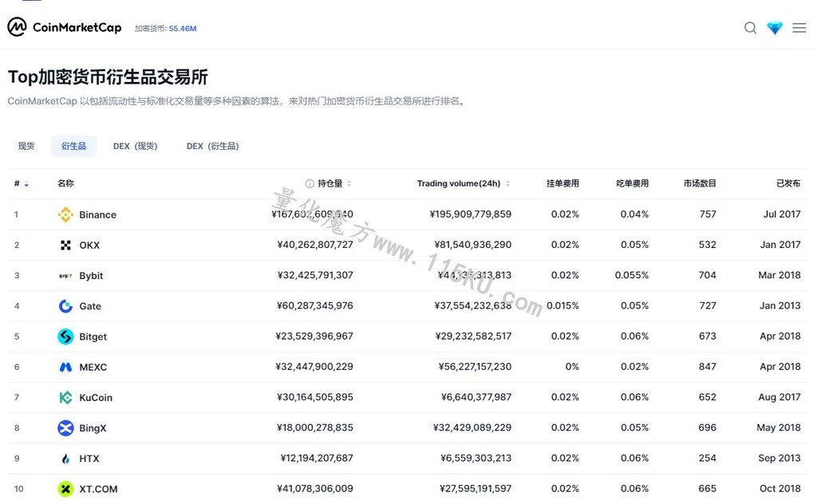Click the info icon beside 持仓量

310,183
